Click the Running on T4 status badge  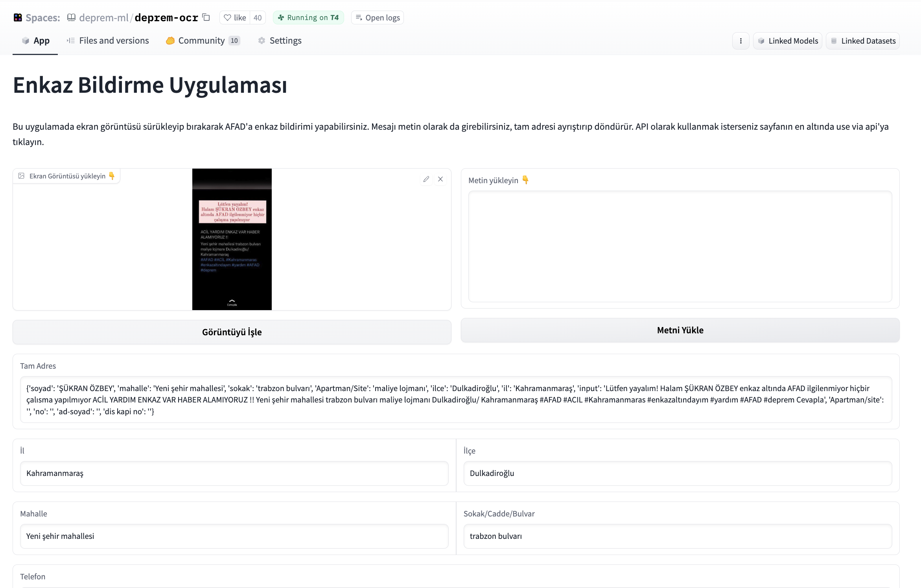click(x=308, y=18)
